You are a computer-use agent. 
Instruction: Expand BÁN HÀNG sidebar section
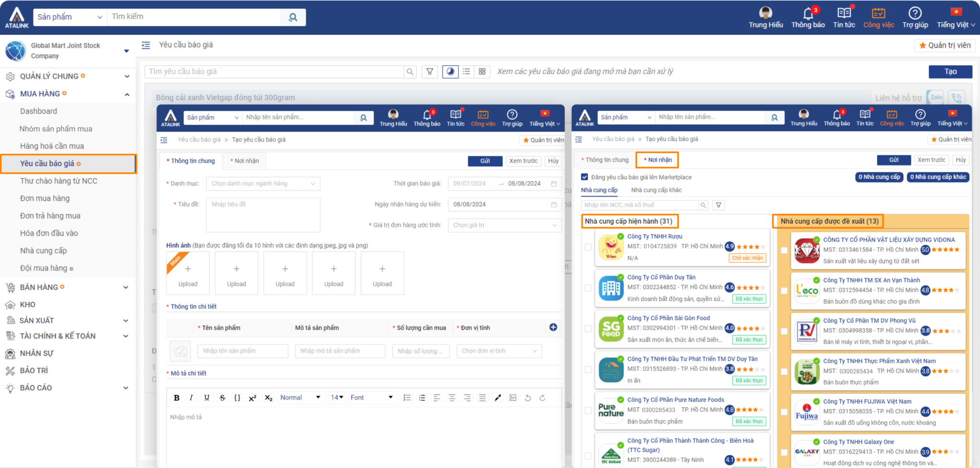(x=126, y=287)
